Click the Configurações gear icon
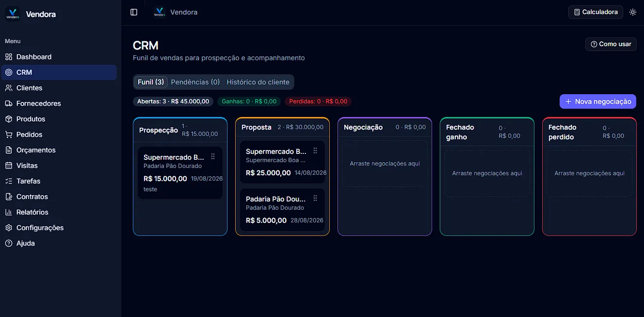The height and width of the screenshot is (317, 644). tap(9, 228)
